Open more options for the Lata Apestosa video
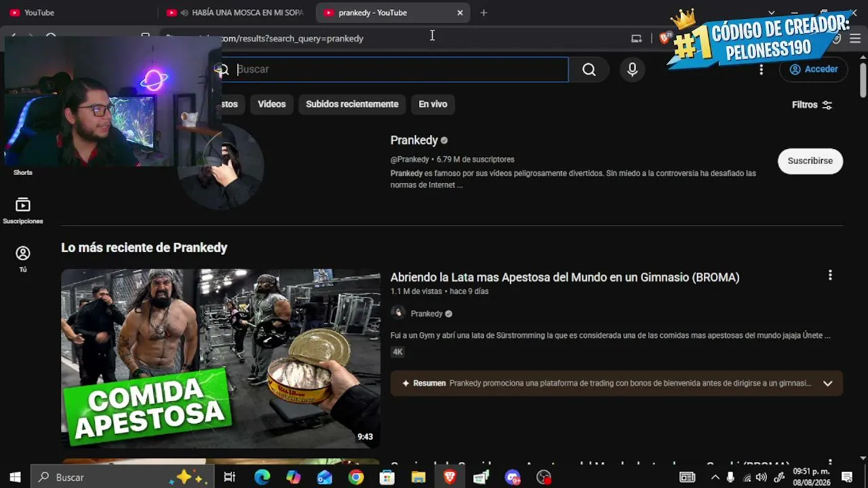Screen dimensions: 868x488 click(x=830, y=275)
